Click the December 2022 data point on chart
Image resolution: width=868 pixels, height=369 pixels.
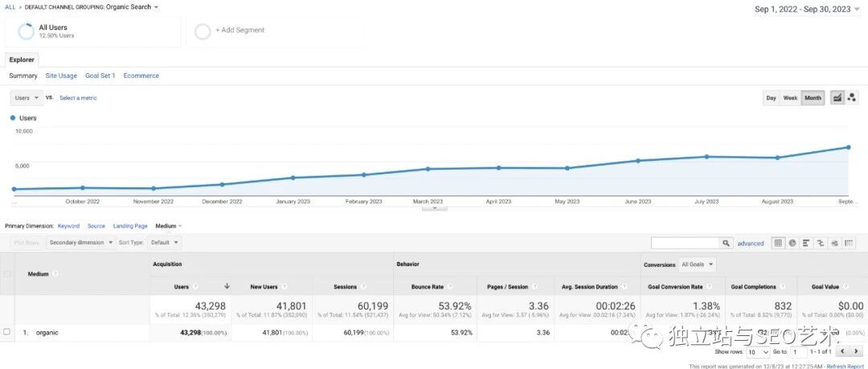(222, 185)
